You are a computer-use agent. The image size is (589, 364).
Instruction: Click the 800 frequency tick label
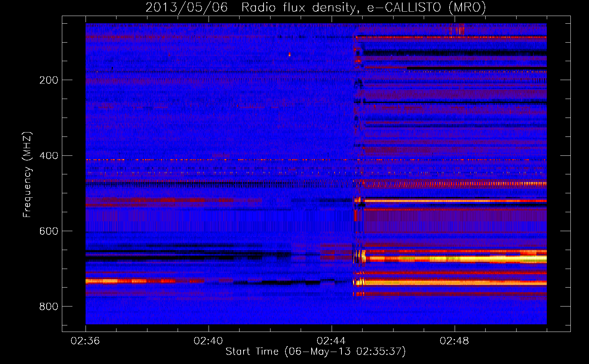(x=49, y=307)
